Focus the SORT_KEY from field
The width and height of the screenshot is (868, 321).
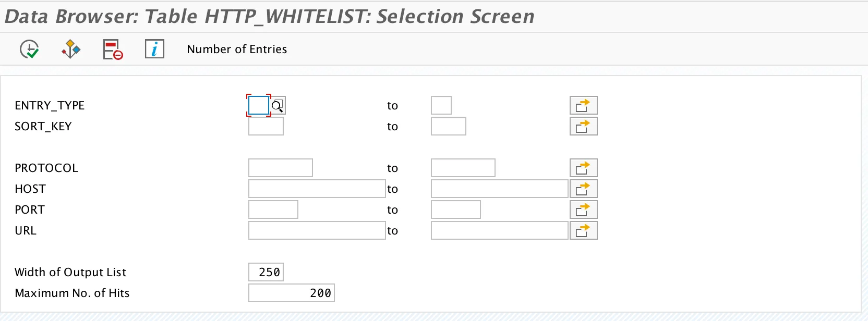point(266,127)
